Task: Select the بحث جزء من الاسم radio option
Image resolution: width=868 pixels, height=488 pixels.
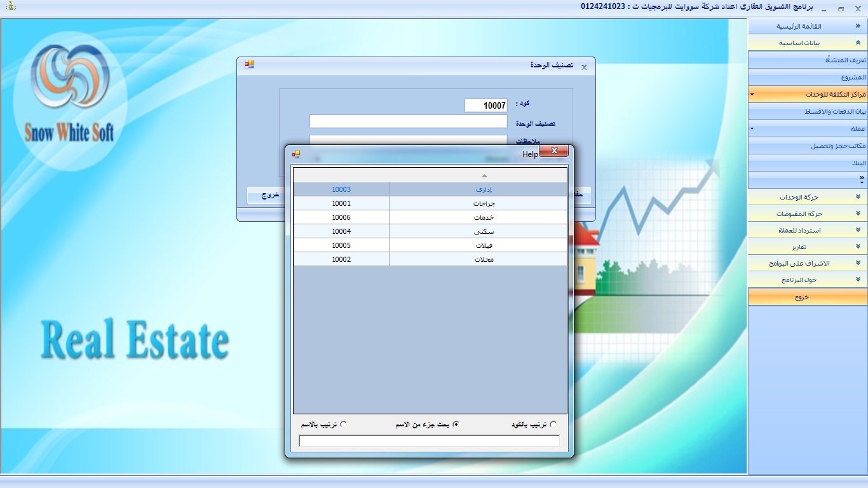Action: click(x=455, y=424)
